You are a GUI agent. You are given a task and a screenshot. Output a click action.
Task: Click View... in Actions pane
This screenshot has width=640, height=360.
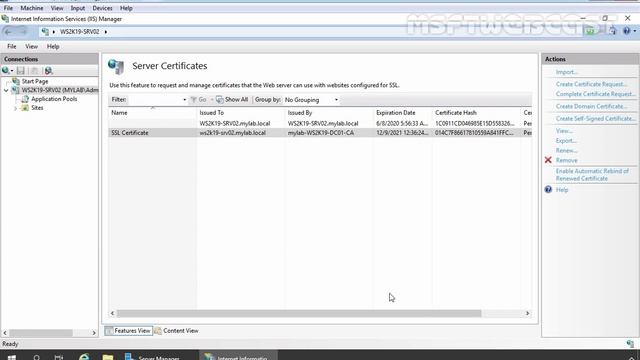pos(564,131)
